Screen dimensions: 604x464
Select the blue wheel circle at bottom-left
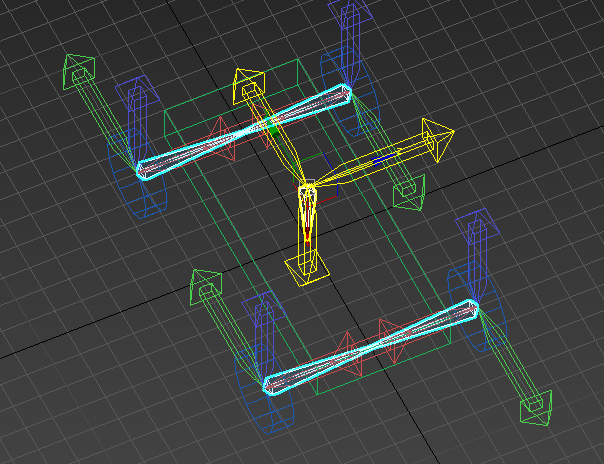(264, 389)
